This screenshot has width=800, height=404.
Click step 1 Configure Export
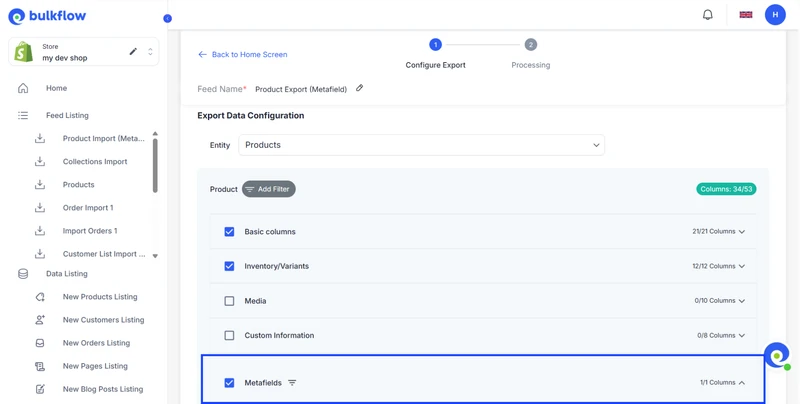[x=435, y=45]
